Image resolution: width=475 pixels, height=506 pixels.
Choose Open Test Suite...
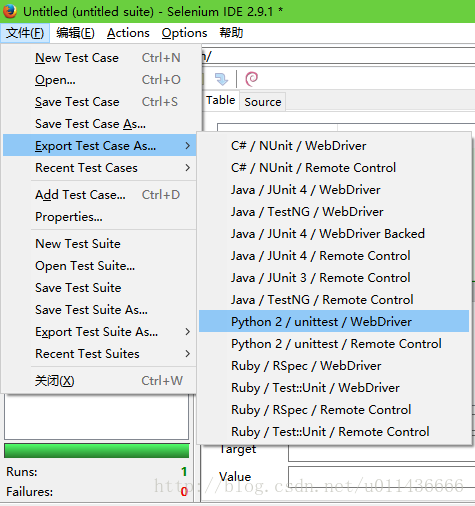click(x=99, y=266)
